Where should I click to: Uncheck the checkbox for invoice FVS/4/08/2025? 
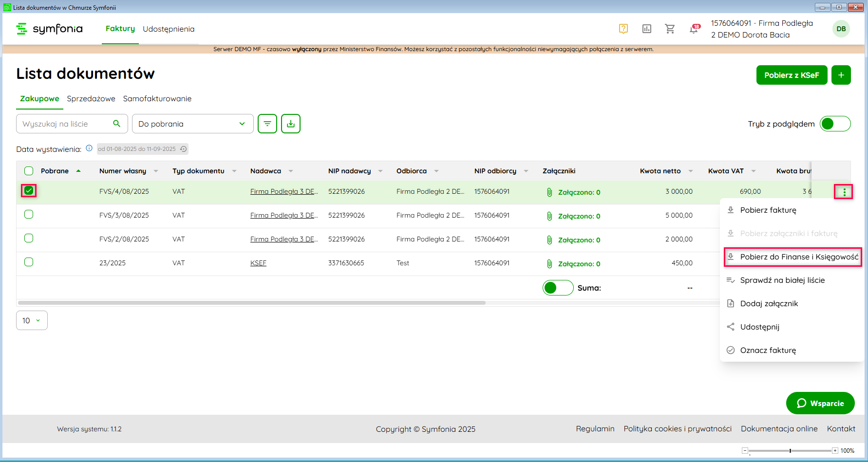pyautogui.click(x=29, y=190)
